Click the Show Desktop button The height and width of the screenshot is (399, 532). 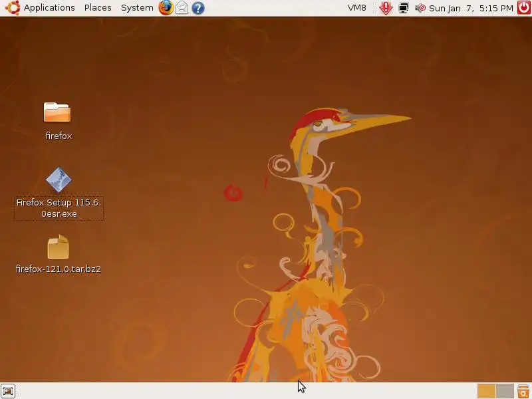click(8, 391)
